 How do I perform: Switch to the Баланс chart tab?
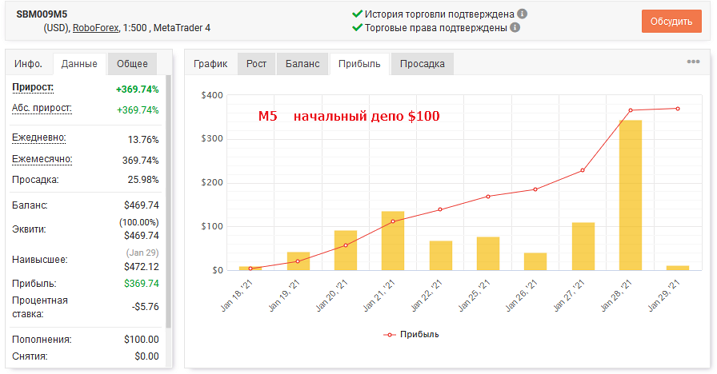click(302, 64)
